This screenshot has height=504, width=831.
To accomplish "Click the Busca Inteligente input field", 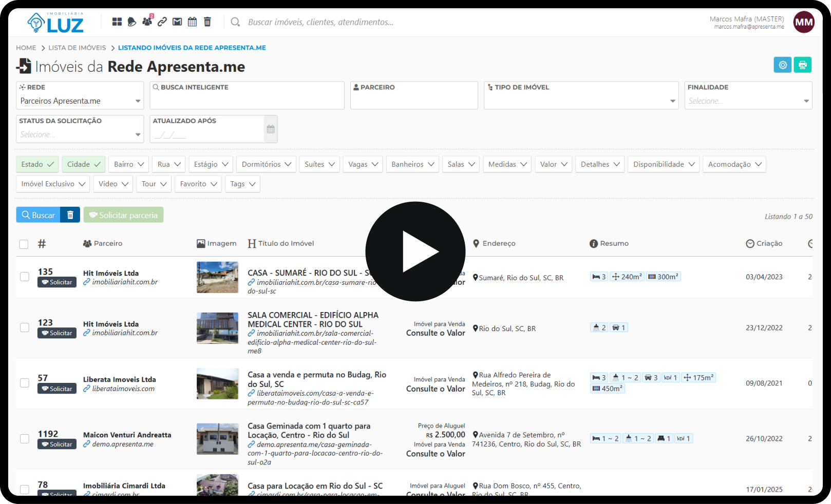I will click(x=247, y=101).
